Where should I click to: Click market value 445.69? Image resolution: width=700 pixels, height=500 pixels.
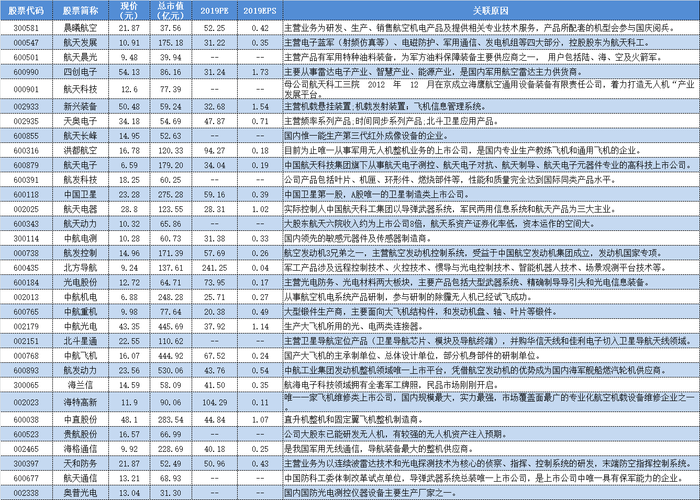tap(171, 326)
